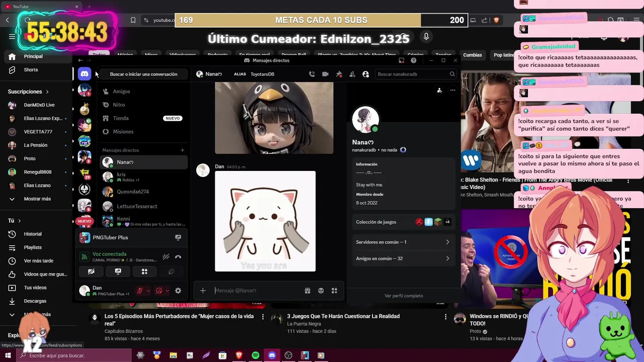Open Nitro in Discord sidebar
Viewport: 644px width, 362px height.
(143, 105)
